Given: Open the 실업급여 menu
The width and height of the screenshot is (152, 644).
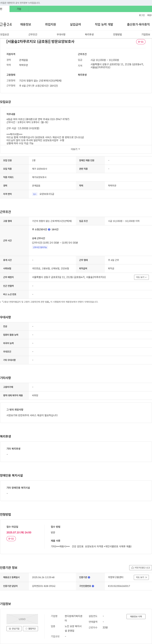Looking at the screenshot, I should tap(75, 24).
